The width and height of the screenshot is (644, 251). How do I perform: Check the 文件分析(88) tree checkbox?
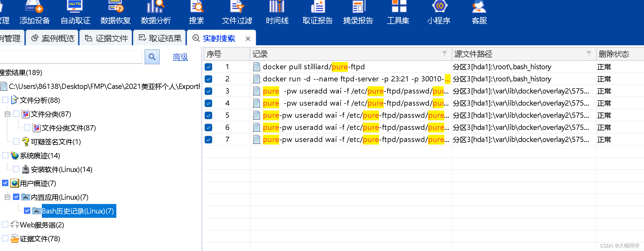[5, 100]
